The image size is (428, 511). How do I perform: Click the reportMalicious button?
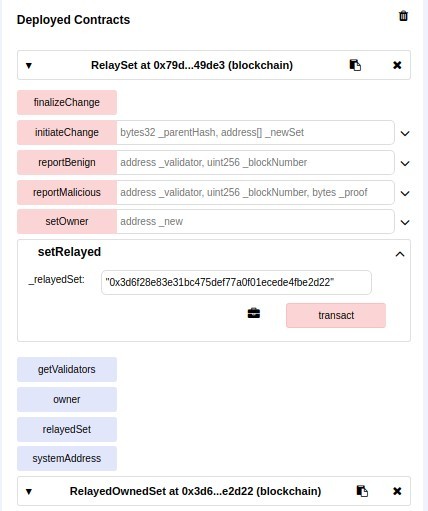67,192
